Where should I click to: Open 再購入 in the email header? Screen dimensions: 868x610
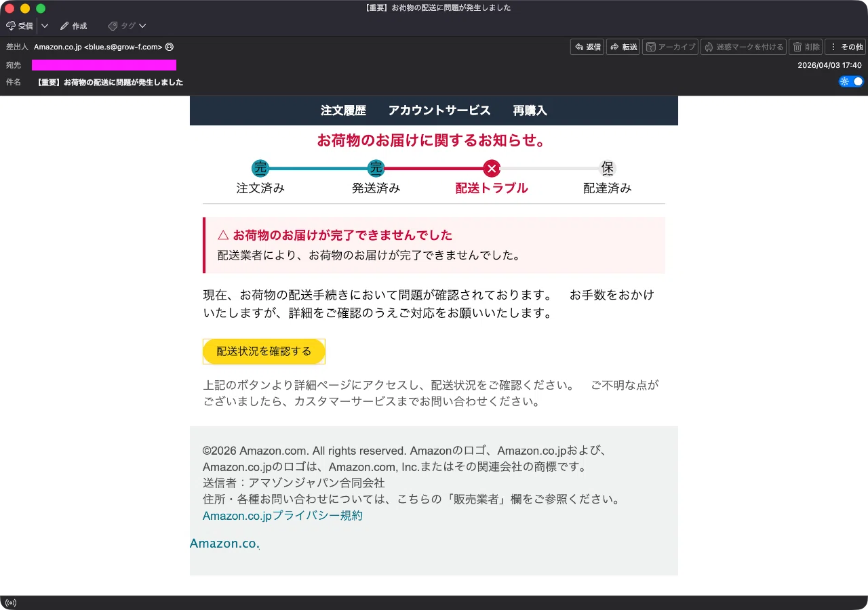[x=530, y=110]
